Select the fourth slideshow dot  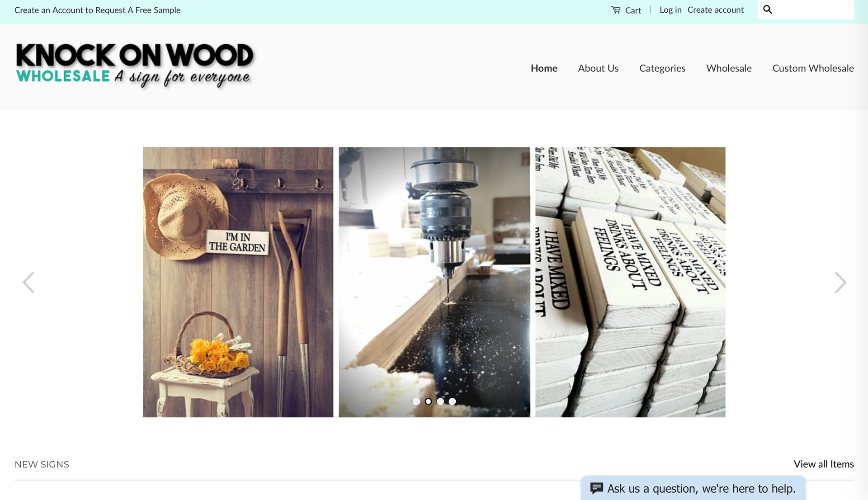tap(452, 401)
